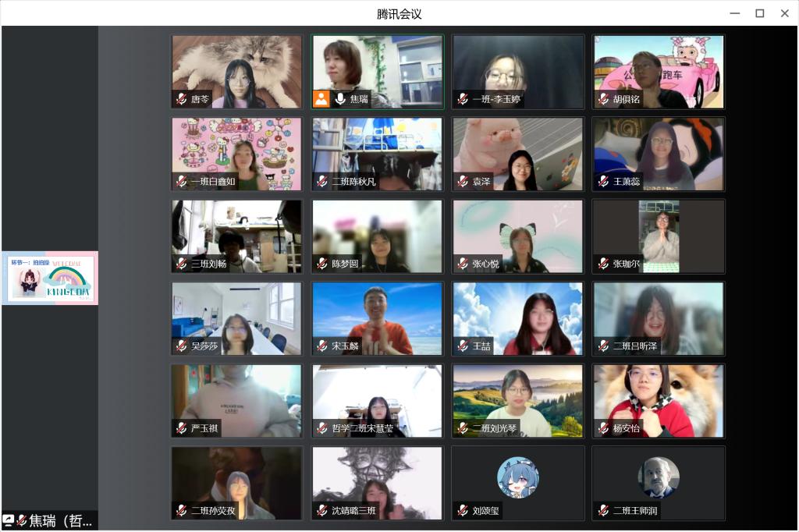Click the screen share icon in the bottom-left speaker bar

pos(8,520)
